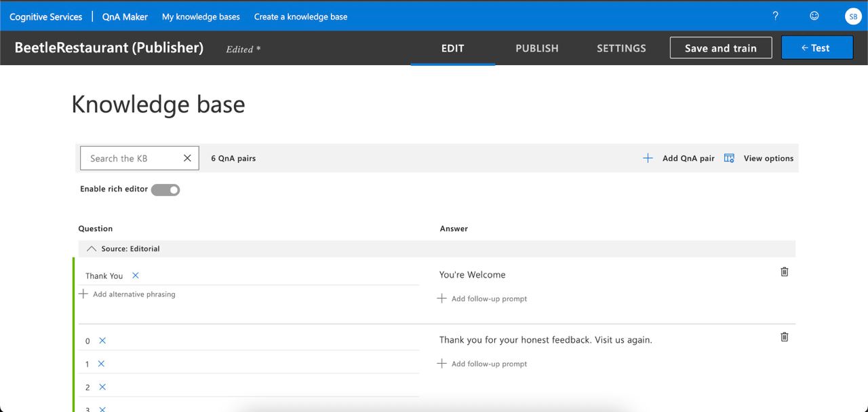Click plus icon for You're Welcome follow-up prompt
This screenshot has height=412, width=868.
coord(441,298)
